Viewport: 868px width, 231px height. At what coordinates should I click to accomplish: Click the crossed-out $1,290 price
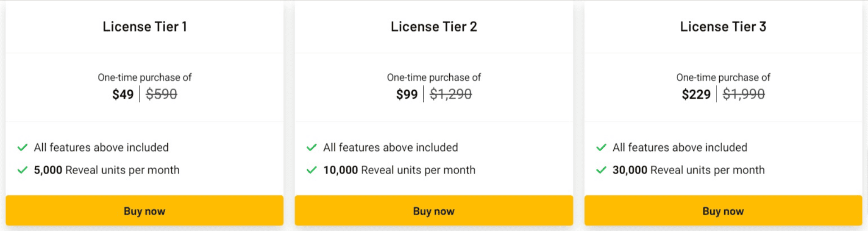tap(451, 94)
